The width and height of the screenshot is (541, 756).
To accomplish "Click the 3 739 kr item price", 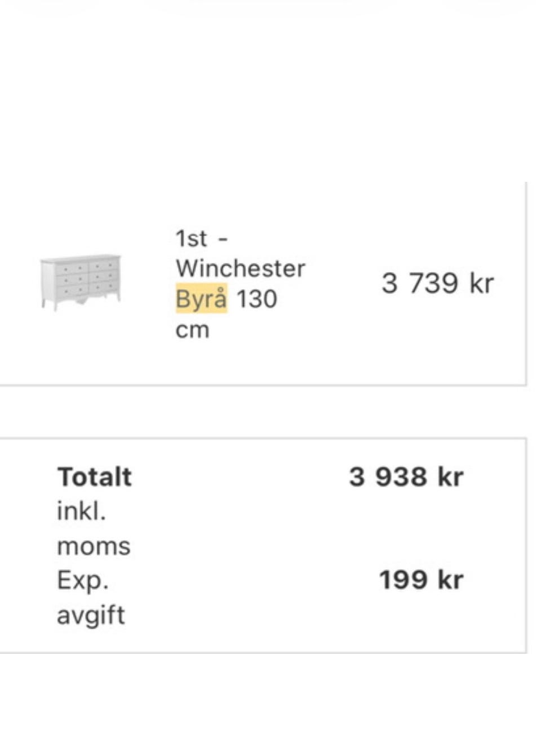I will (437, 283).
